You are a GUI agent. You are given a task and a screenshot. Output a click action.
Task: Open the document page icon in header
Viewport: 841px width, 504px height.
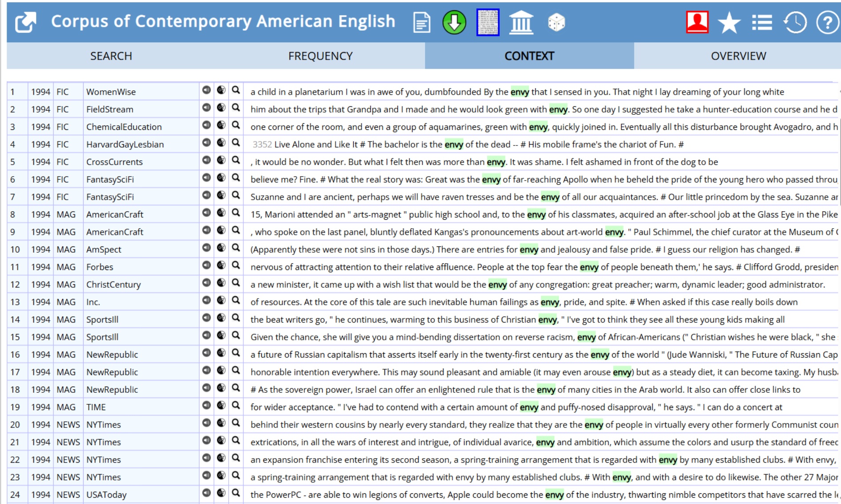coord(421,22)
